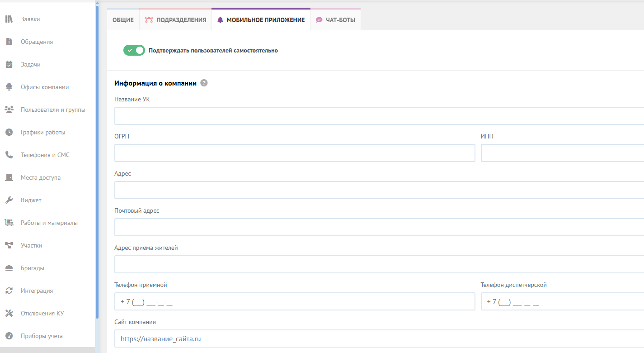Click the help question mark near Информация о компании

pos(204,83)
